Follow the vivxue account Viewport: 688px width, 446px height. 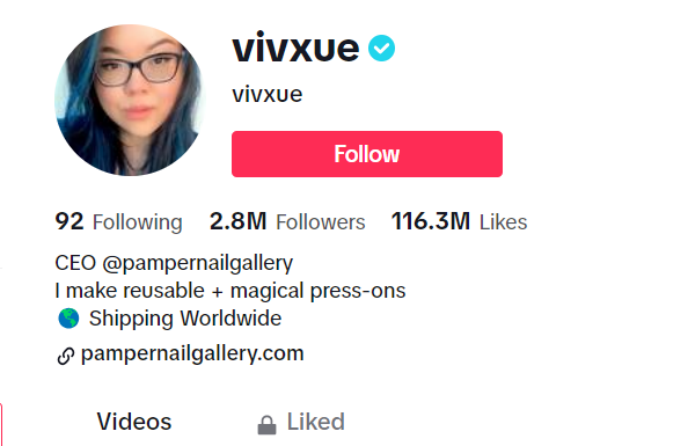coord(367,154)
